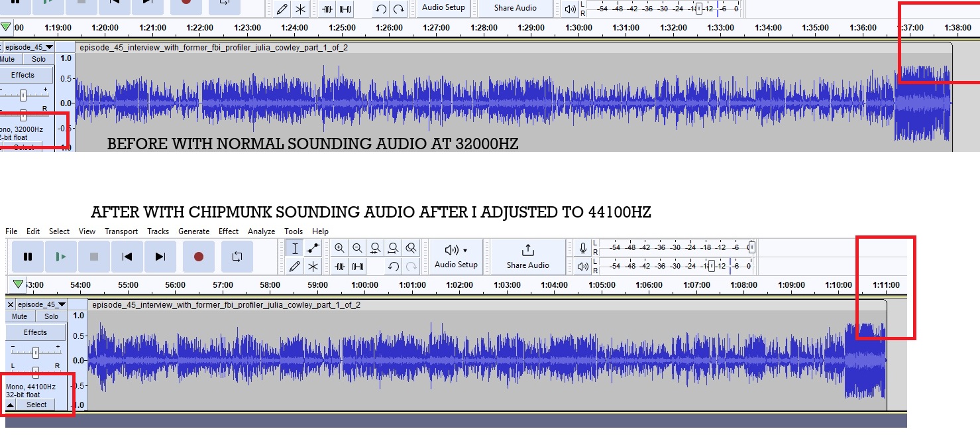The height and width of the screenshot is (441, 980).
Task: Select the Selection I-beam tool in lower window
Action: [295, 248]
